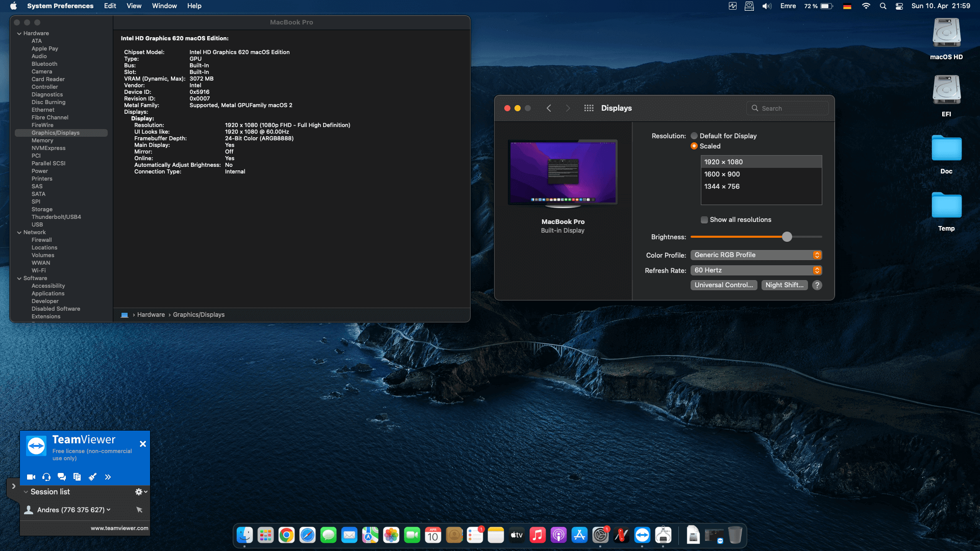Open the Window menu
980x551 pixels.
[x=164, y=6]
